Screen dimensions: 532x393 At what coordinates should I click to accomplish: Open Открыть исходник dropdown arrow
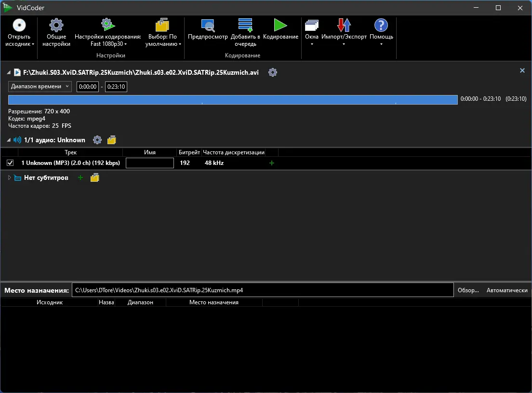tap(33, 44)
